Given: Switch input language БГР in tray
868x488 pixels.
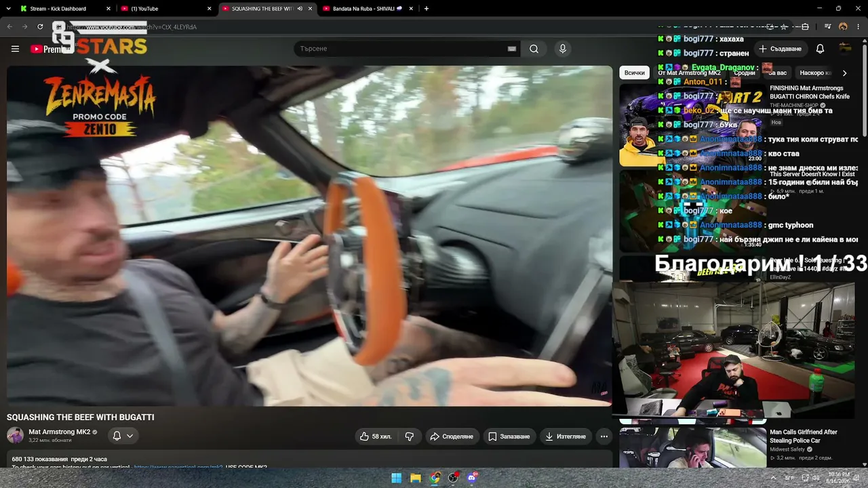Looking at the screenshot, I should 790,478.
